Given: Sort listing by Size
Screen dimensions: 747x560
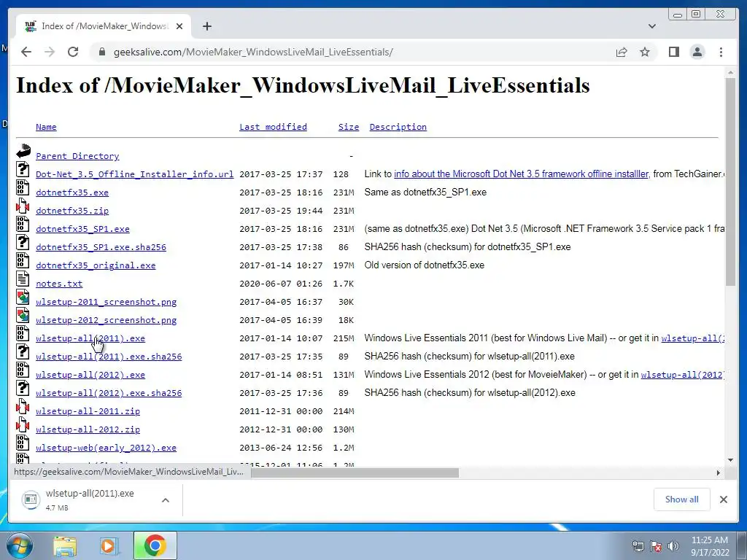Looking at the screenshot, I should 349,127.
